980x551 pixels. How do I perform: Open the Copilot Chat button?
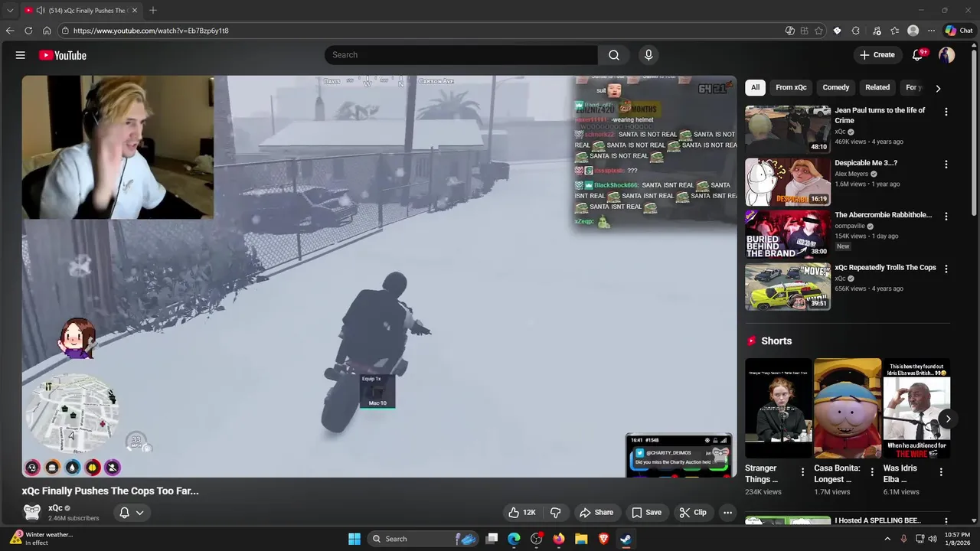coord(959,31)
